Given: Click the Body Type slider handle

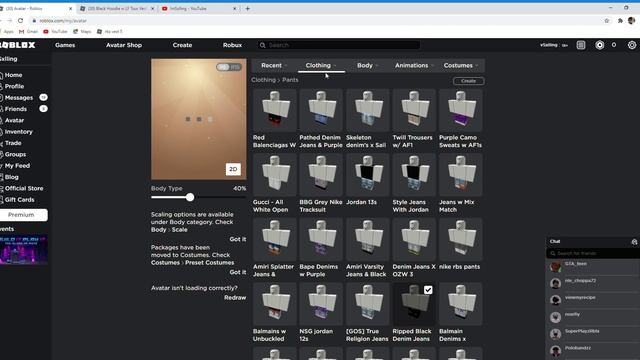Looking at the screenshot, I should (190, 197).
